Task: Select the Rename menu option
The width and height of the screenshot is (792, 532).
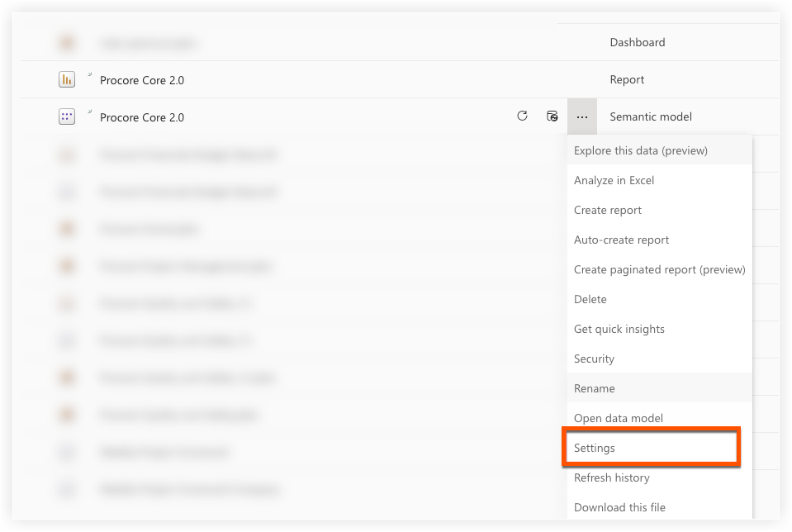Action: pos(594,388)
